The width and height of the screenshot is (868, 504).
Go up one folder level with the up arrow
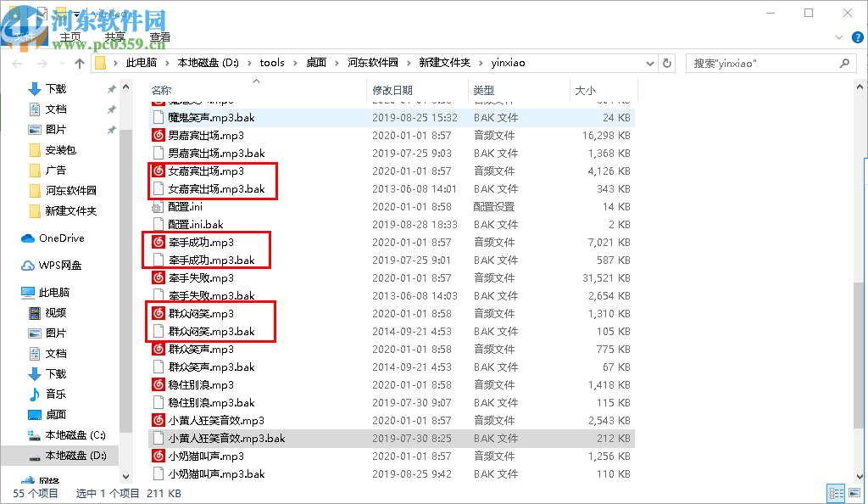click(x=80, y=62)
